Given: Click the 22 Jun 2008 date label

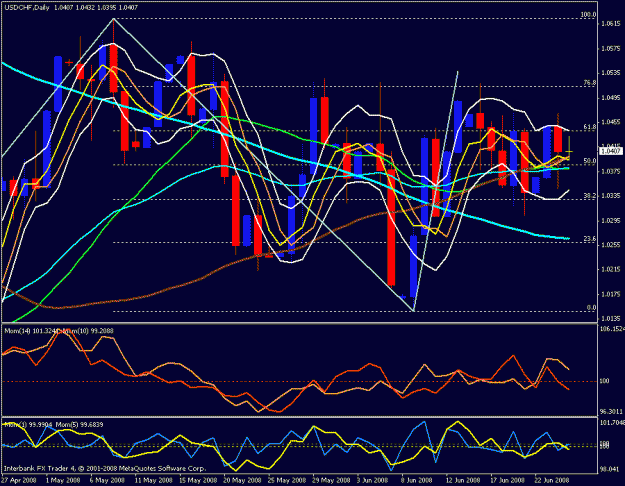Looking at the screenshot, I should (552, 480).
